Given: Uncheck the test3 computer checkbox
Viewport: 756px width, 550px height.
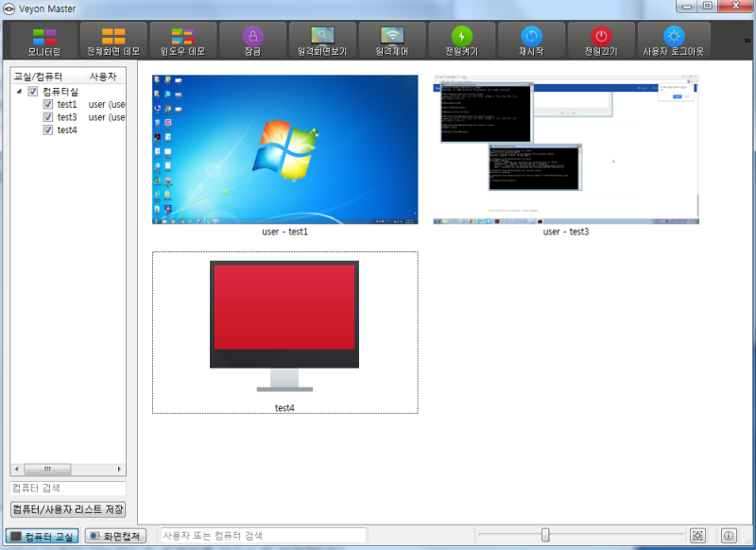Looking at the screenshot, I should (x=48, y=117).
